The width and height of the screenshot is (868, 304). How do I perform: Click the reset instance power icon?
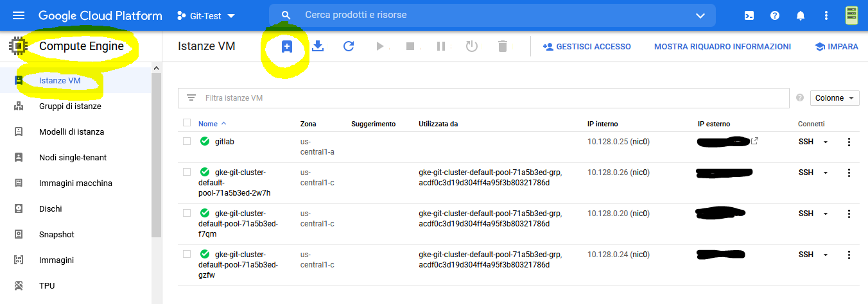pos(472,46)
